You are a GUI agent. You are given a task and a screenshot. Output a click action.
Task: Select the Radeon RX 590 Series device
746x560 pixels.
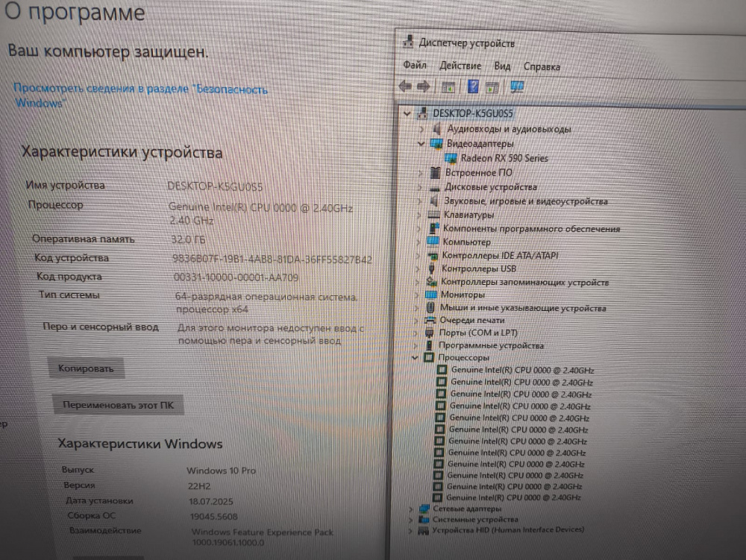[504, 158]
